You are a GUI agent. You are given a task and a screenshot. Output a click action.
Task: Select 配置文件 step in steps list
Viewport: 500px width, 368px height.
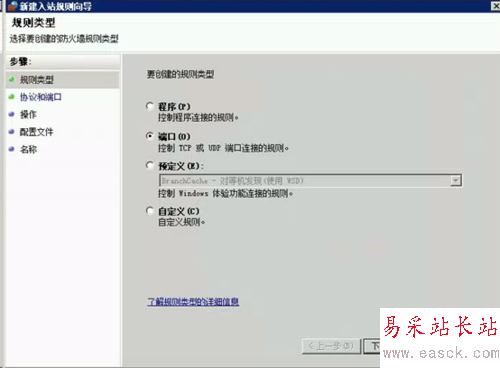click(37, 132)
